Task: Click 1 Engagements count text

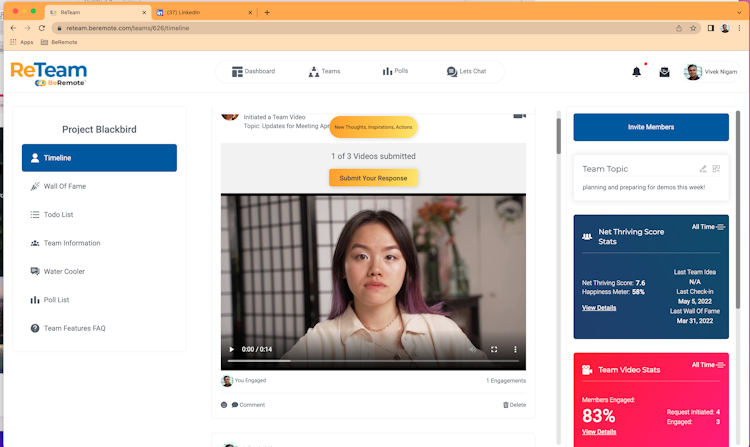Action: 506,381
